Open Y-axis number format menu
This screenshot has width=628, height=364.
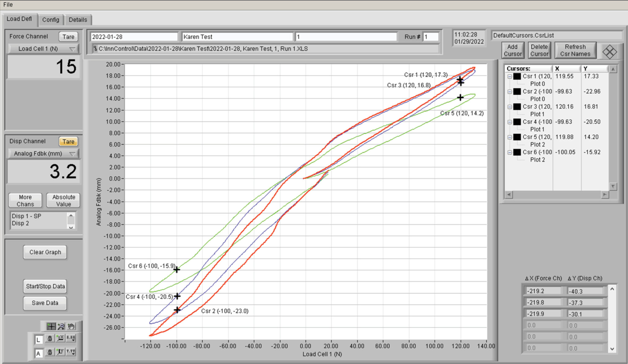tap(71, 352)
